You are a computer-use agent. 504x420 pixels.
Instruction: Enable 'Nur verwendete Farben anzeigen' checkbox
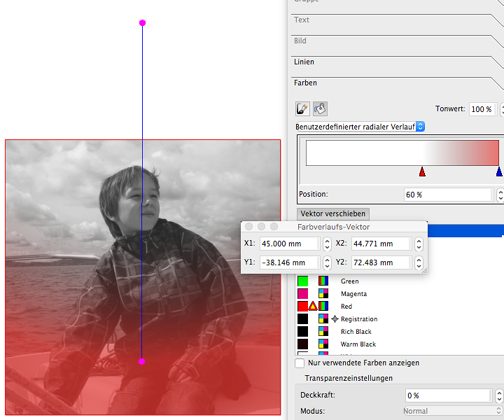tap(300, 363)
